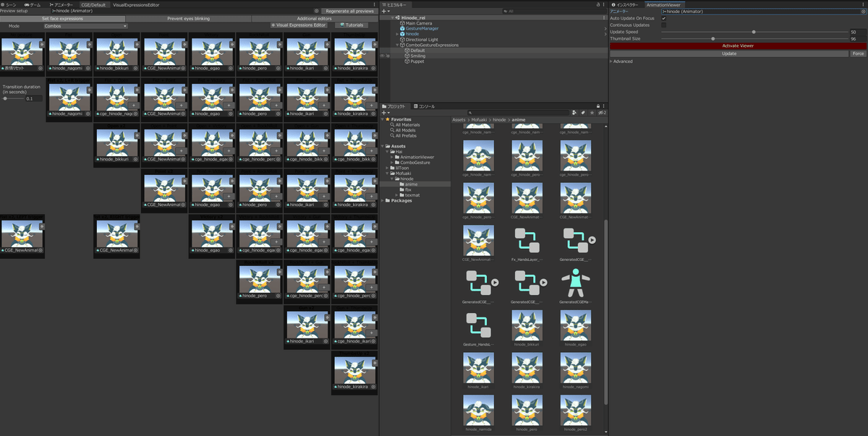Select Additional editors tab
Image resolution: width=868 pixels, height=436 pixels.
[x=315, y=18]
